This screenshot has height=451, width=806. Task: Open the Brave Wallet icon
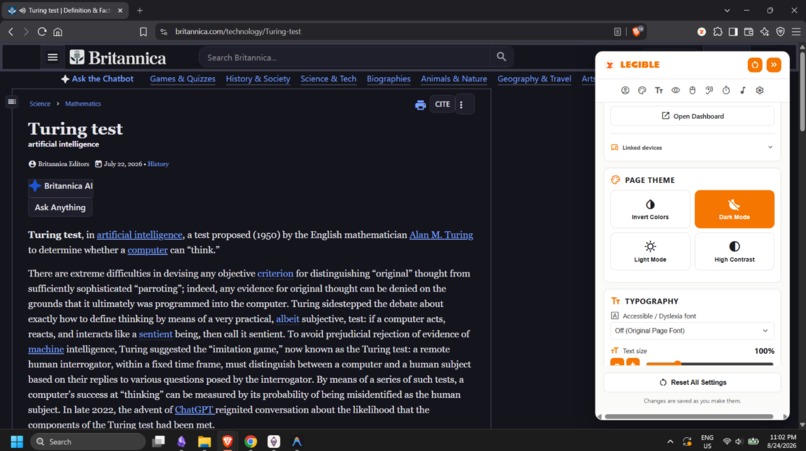[x=749, y=32]
